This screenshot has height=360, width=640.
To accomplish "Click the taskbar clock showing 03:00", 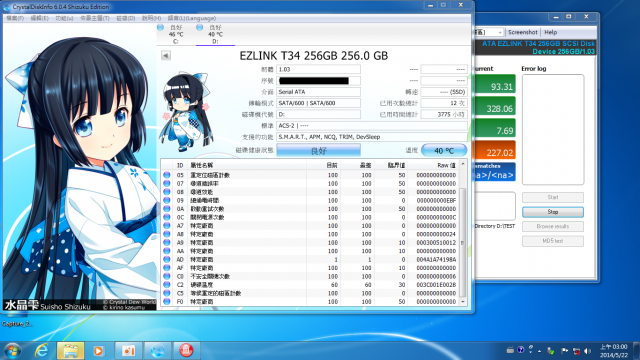I will (x=613, y=351).
